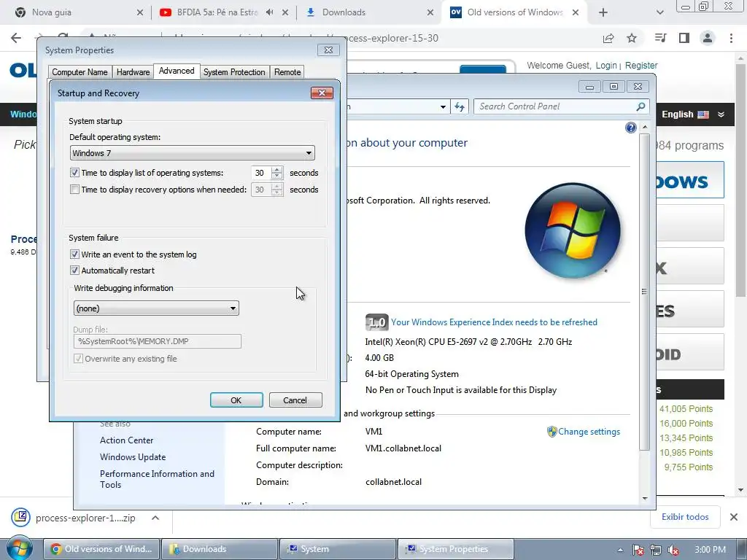Open the Windows Start orb
Viewport: 747px width, 560px height.
coord(20,548)
